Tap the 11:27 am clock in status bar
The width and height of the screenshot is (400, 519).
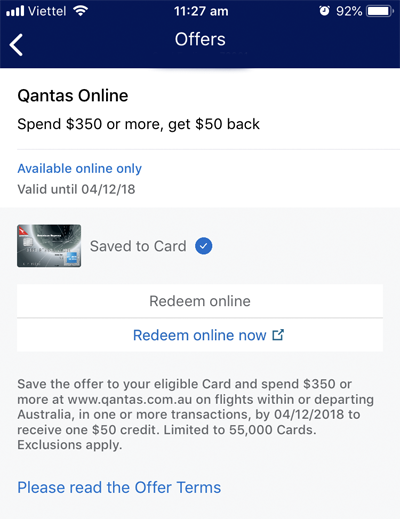pyautogui.click(x=201, y=11)
